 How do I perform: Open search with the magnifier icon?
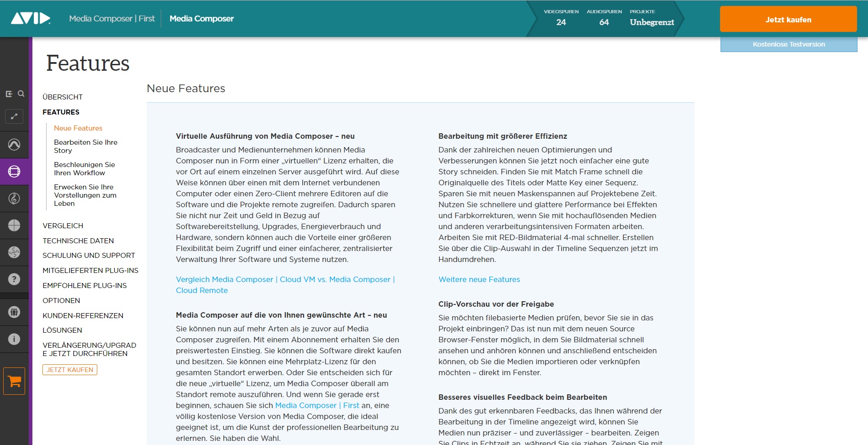coord(21,94)
